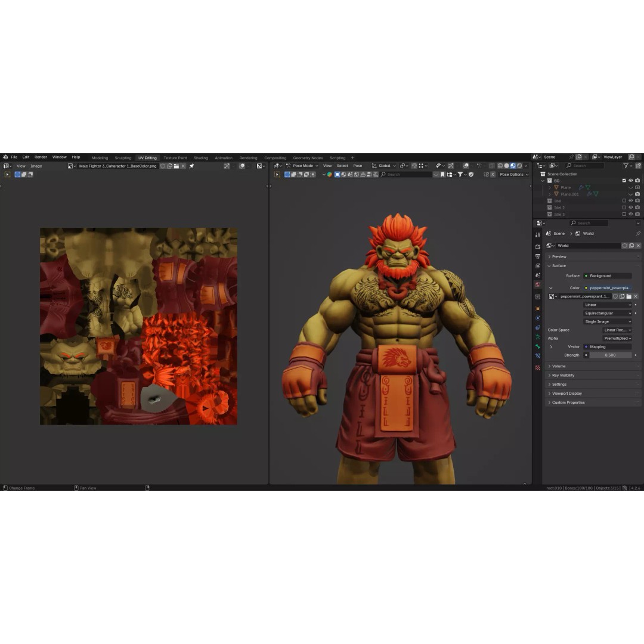This screenshot has width=644, height=644.
Task: Switch to the Modeling workspace tab
Action: [100, 158]
